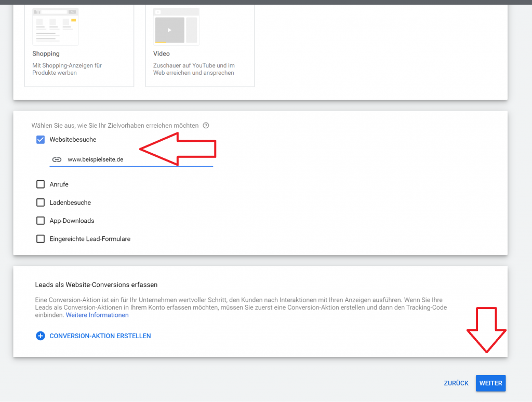Open the Weitere Informationen link
This screenshot has height=402, width=532.
(x=97, y=315)
